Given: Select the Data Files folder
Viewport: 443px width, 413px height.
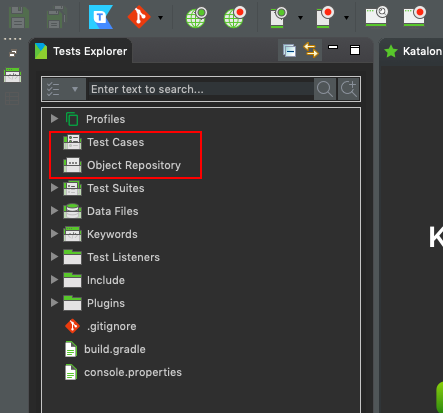Looking at the screenshot, I should click(x=112, y=211).
